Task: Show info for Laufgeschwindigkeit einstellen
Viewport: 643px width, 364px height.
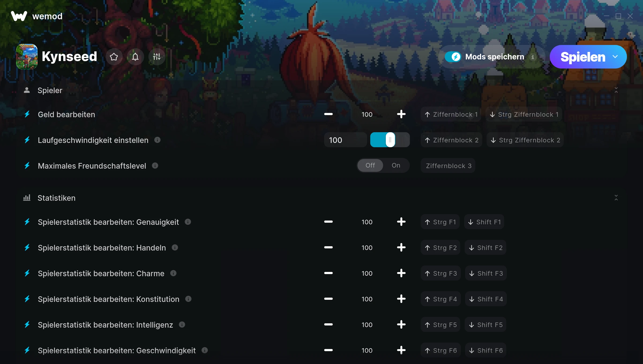Action: 158,140
